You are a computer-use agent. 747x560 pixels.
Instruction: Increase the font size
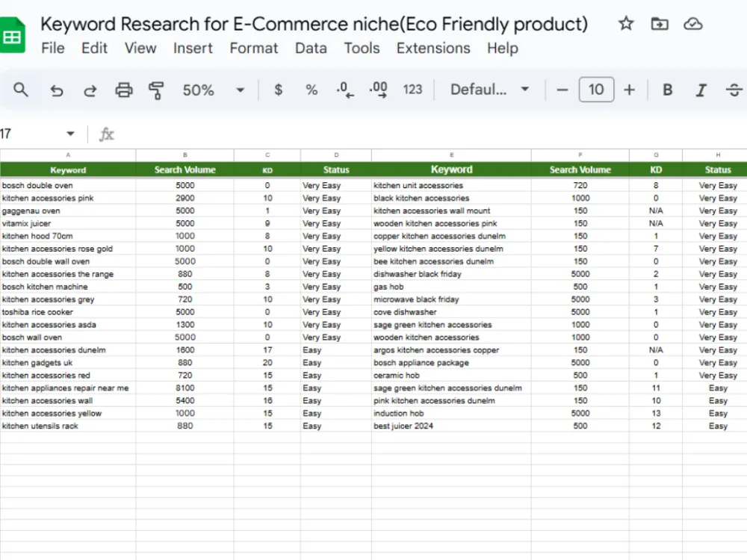(x=629, y=90)
